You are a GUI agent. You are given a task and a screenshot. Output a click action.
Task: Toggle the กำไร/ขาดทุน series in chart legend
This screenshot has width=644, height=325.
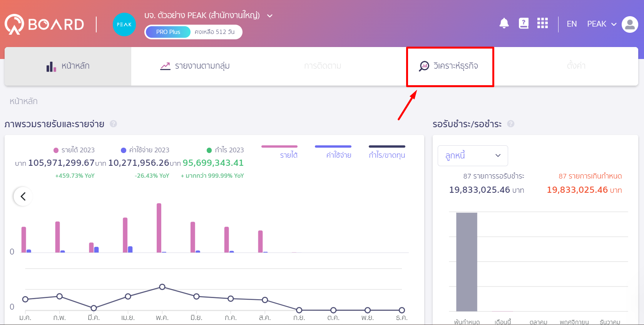(x=387, y=153)
